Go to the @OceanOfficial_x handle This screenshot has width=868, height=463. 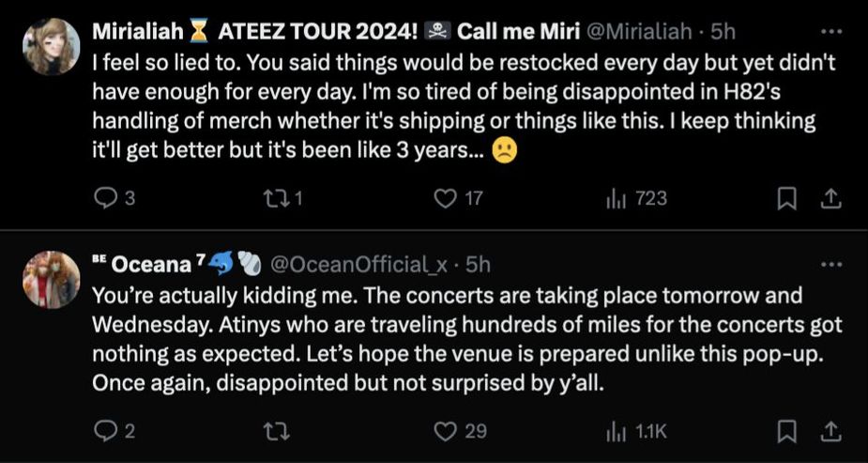tap(359, 265)
